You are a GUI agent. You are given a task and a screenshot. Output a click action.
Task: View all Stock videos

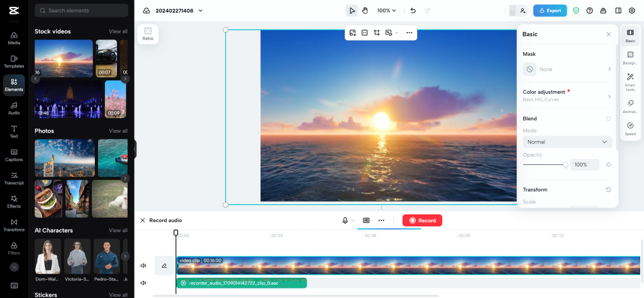118,31
